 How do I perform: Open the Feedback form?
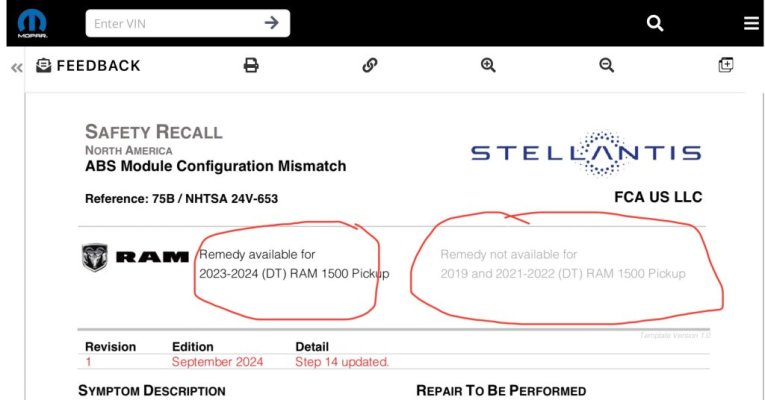(88, 65)
